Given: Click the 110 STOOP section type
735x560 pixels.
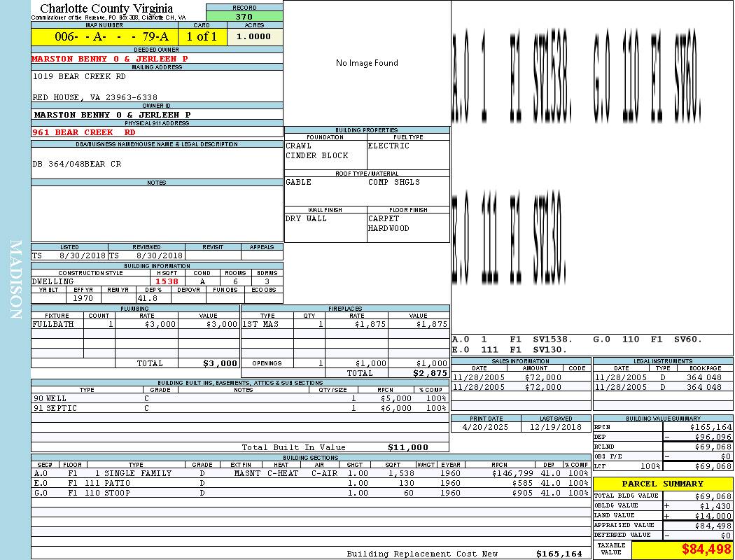Looking at the screenshot, I should (107, 493).
